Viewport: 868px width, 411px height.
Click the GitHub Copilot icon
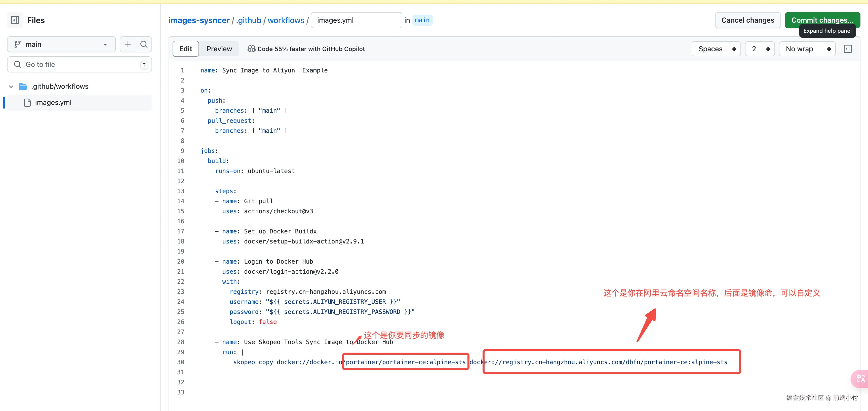251,49
